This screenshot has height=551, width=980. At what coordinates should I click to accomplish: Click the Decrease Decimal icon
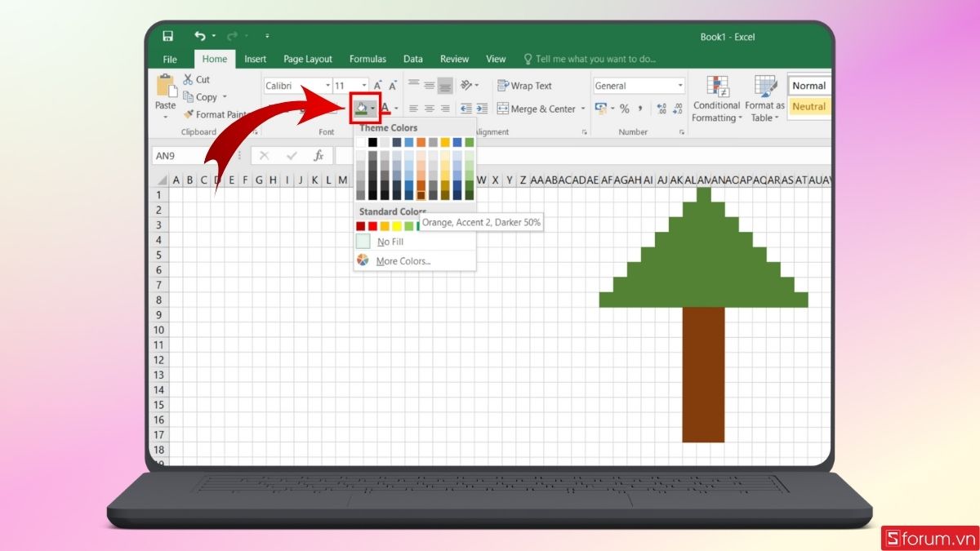tap(679, 109)
